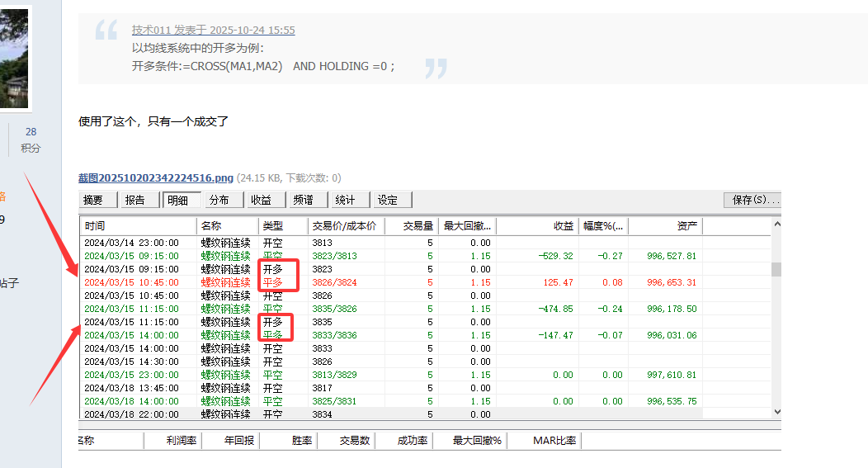Click the 最大回撤% summary column header

point(470,441)
